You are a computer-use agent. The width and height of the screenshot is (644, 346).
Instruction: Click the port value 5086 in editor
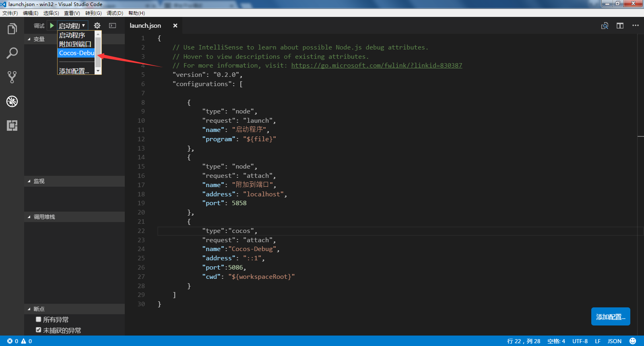point(235,268)
